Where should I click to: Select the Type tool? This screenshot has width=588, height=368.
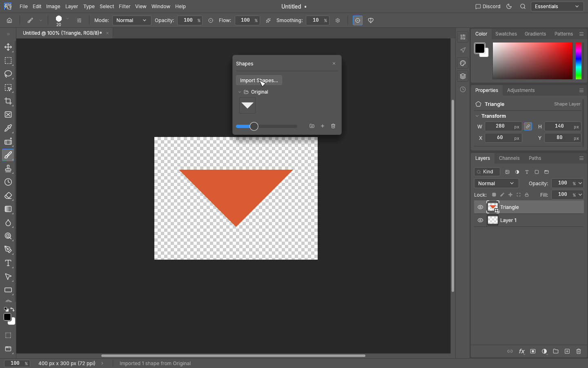tap(8, 263)
